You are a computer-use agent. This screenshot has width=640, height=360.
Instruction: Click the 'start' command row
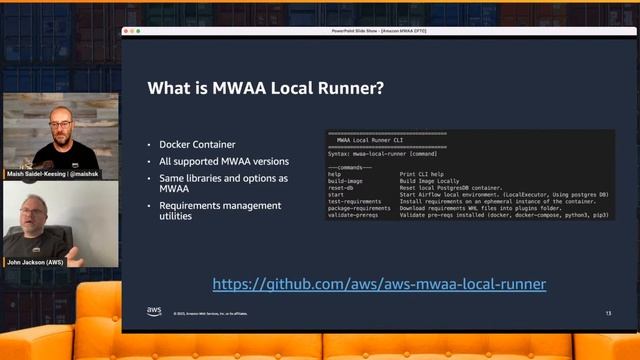click(468, 195)
